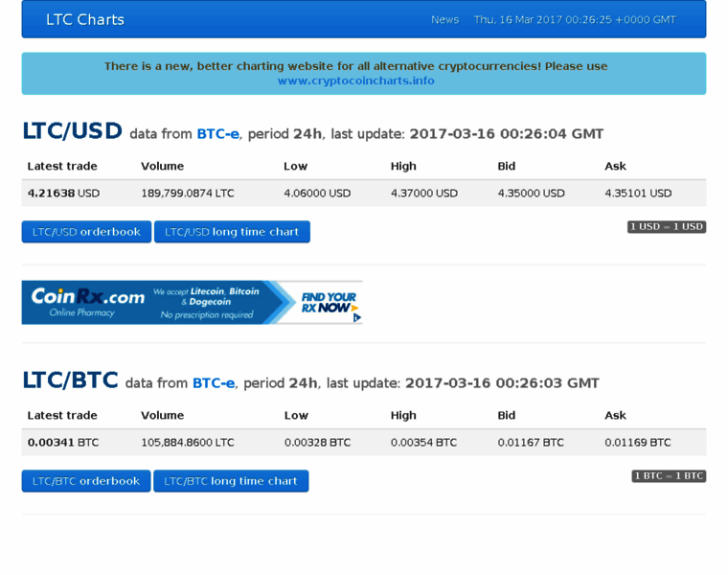Select the 4.21638 USD latest trade value
The image size is (728, 575).
point(63,194)
